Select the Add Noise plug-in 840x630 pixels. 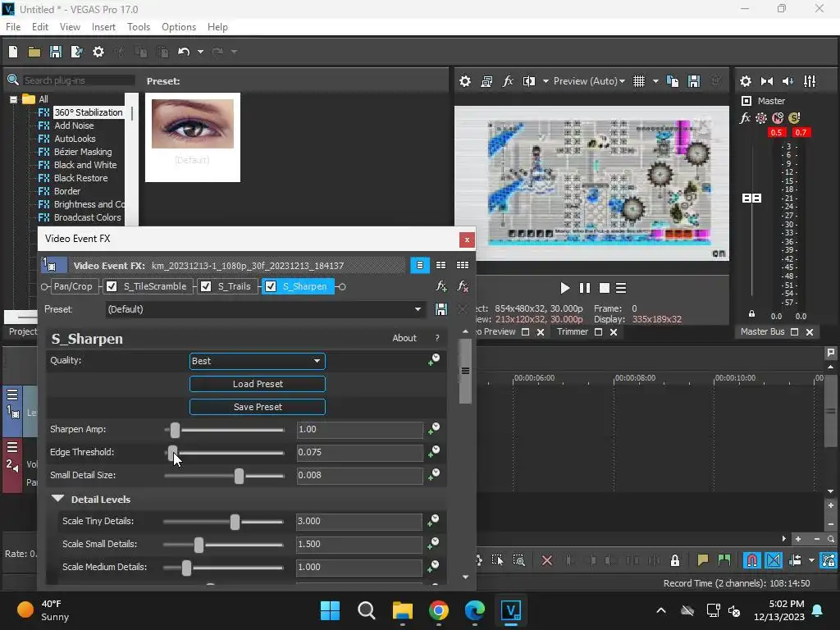pyautogui.click(x=74, y=126)
